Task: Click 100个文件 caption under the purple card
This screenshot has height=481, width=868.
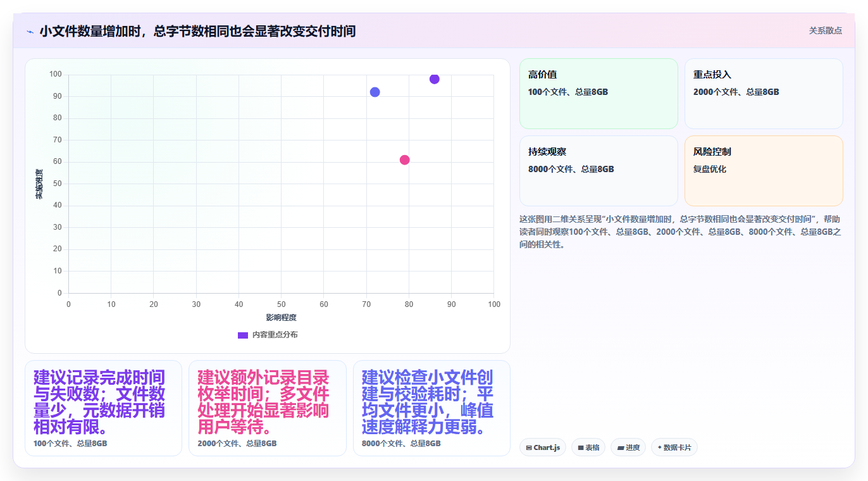Action: coord(70,444)
